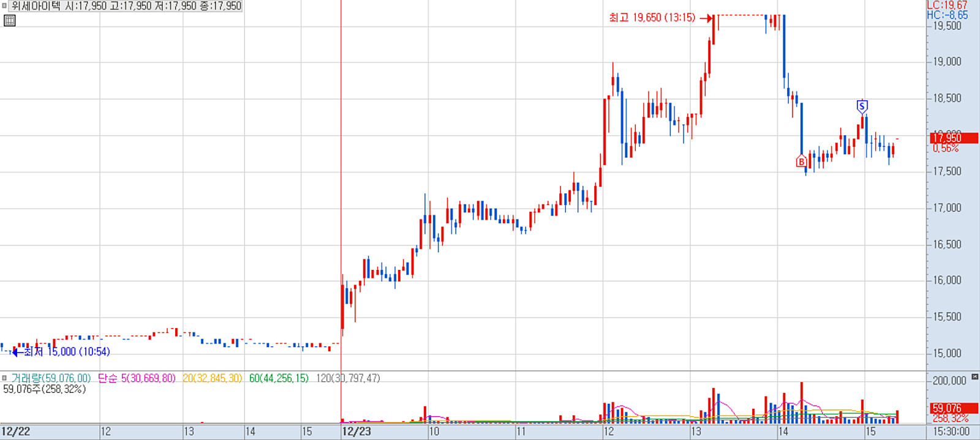
Task: Click the 0.56% change rate text
Action: tap(946, 148)
